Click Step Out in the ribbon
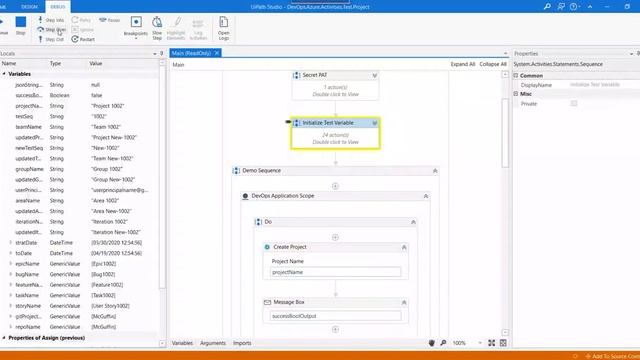 (51, 39)
